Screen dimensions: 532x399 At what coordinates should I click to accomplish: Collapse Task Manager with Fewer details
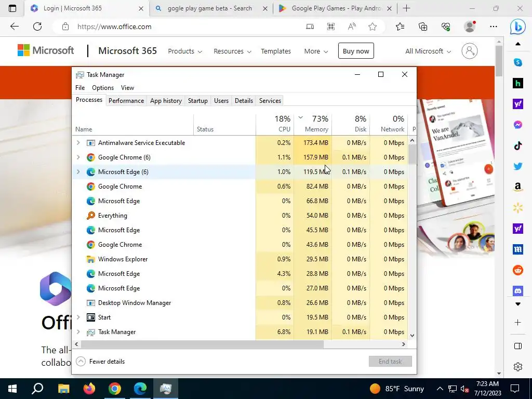tap(100, 362)
